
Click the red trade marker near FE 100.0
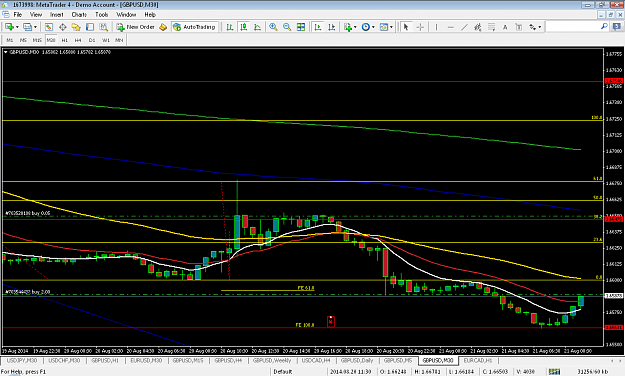(330, 321)
